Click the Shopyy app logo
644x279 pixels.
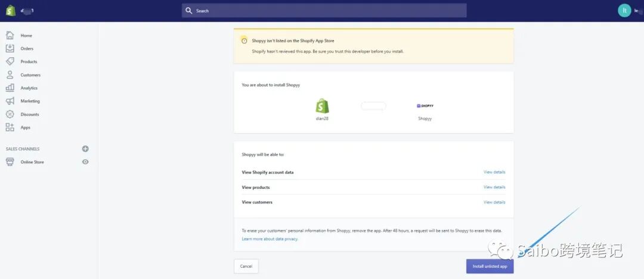point(425,106)
